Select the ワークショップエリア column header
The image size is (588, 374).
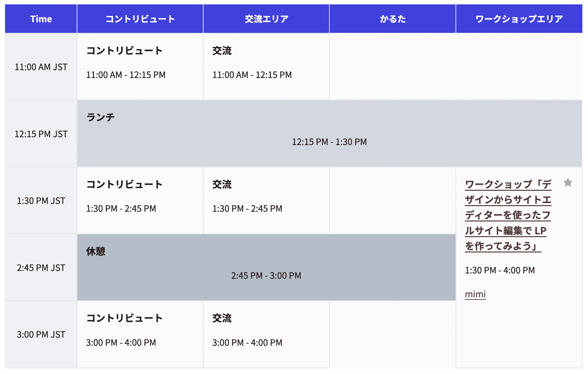tap(518, 18)
